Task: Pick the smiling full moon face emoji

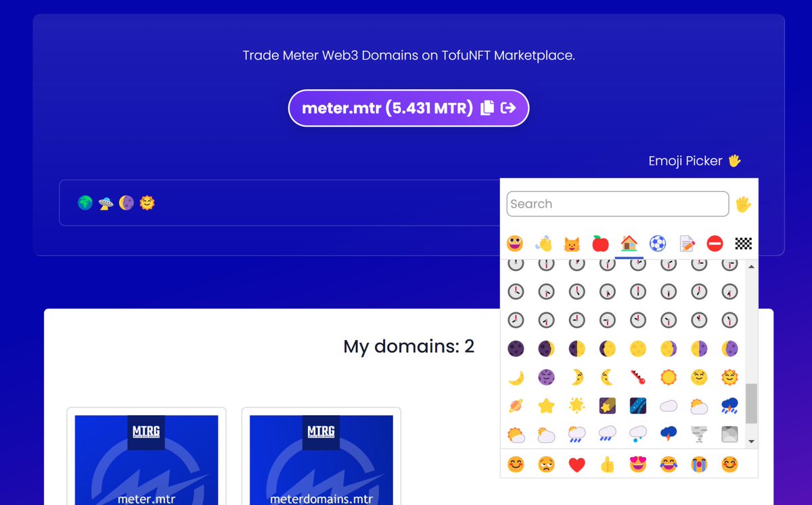Action: (699, 377)
